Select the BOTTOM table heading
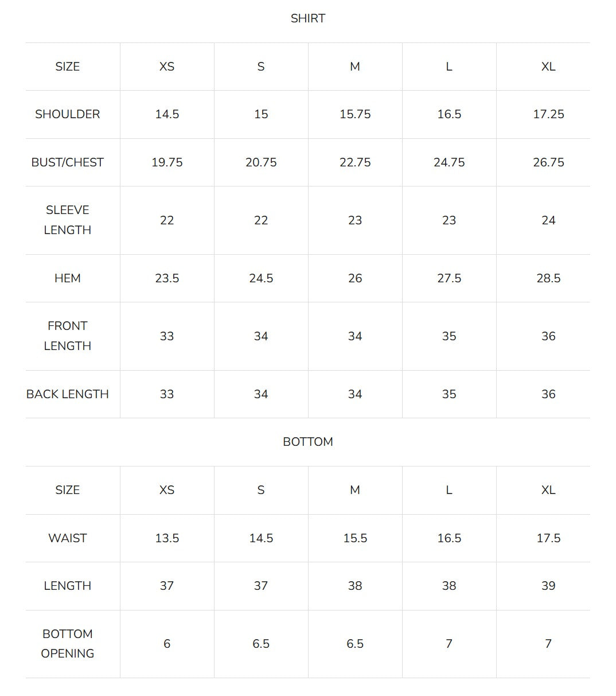This screenshot has height=696, width=616. click(x=308, y=442)
